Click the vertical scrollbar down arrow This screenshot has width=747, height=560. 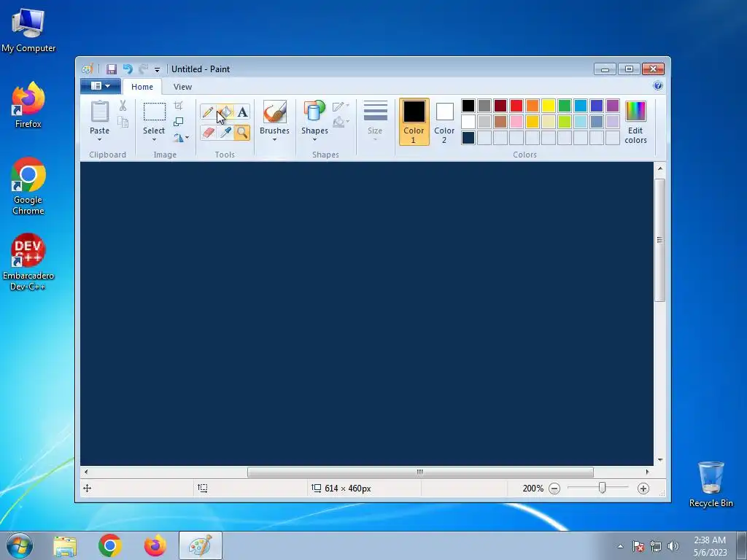coord(659,460)
